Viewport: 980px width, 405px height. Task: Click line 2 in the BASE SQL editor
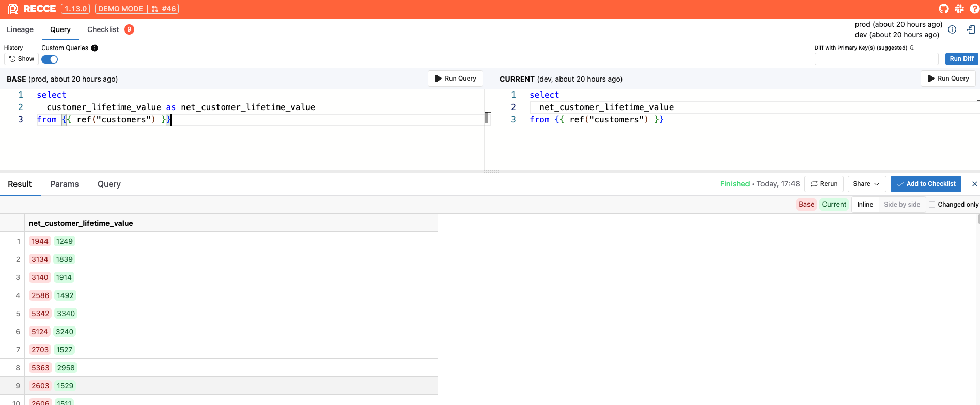click(181, 107)
